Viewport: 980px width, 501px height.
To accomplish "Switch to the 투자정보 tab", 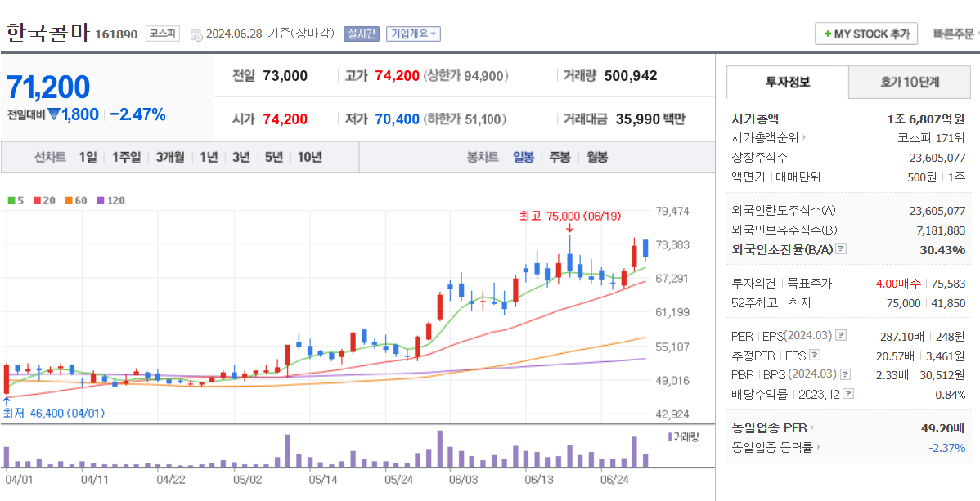I will click(x=788, y=82).
